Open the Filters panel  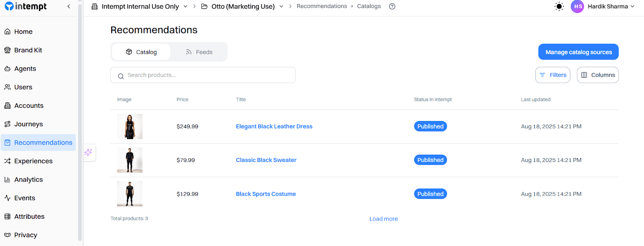(553, 75)
